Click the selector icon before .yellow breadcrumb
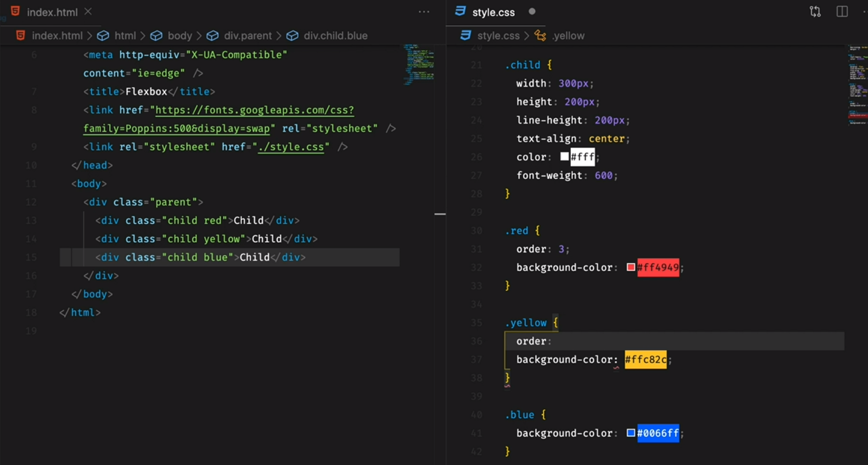868x465 pixels. pyautogui.click(x=540, y=36)
